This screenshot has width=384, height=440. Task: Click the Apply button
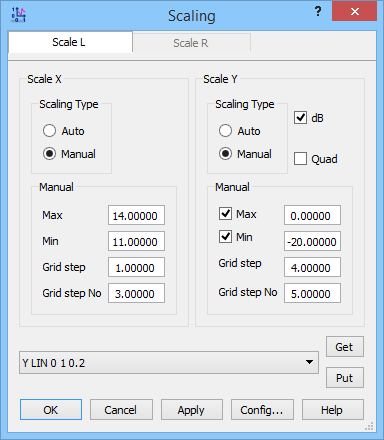tap(192, 410)
